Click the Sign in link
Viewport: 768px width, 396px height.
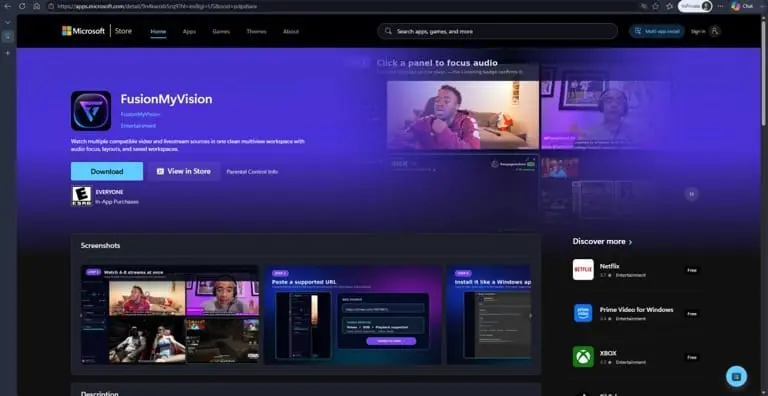(698, 31)
